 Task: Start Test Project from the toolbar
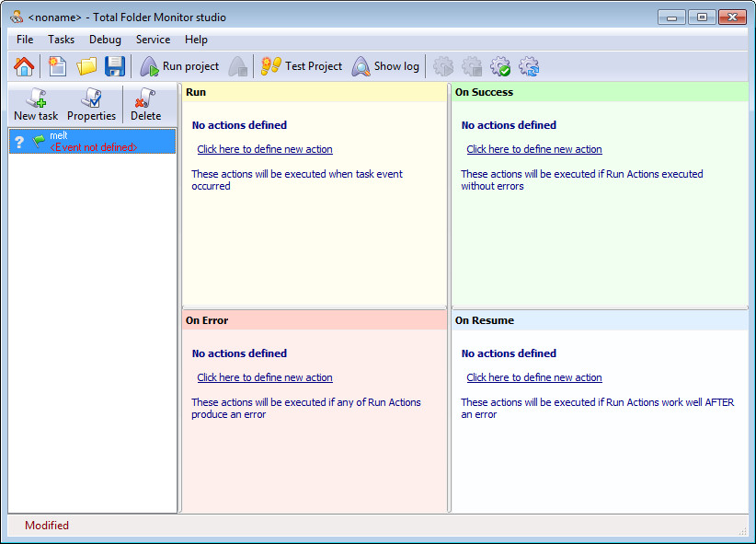tap(302, 66)
